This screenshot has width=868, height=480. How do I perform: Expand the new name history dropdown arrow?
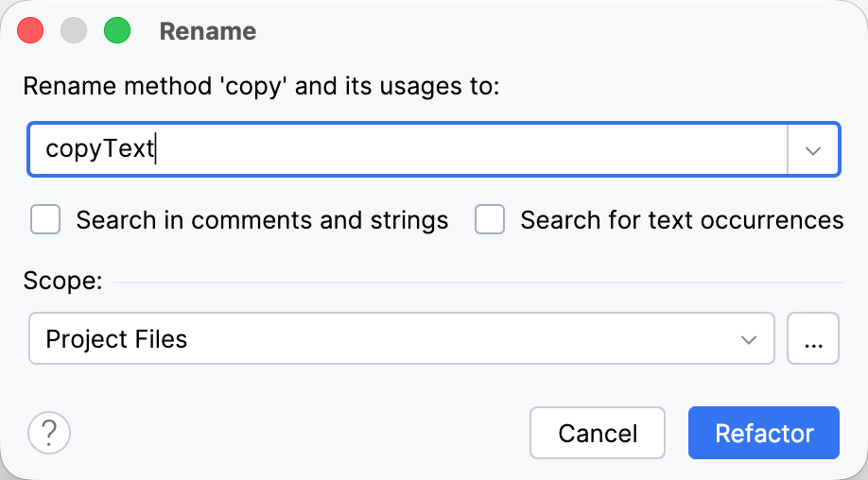(812, 150)
